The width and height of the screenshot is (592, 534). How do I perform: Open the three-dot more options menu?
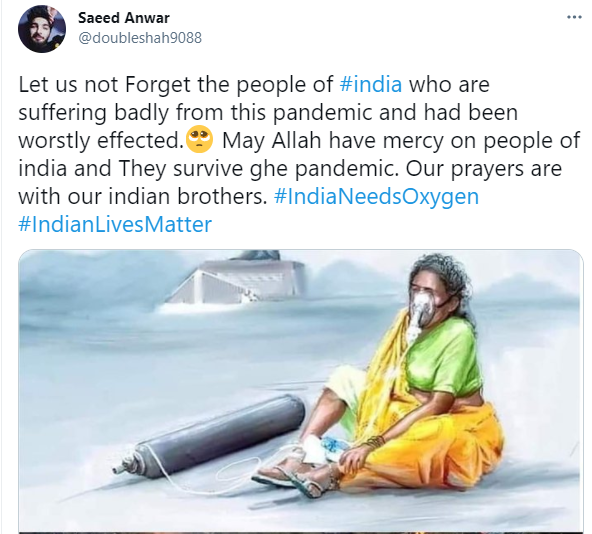coord(574,17)
